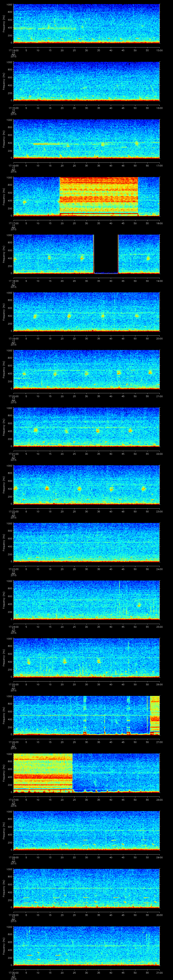
Task: Click the loud red broadband block in 17:17 panel
Action: [99, 197]
